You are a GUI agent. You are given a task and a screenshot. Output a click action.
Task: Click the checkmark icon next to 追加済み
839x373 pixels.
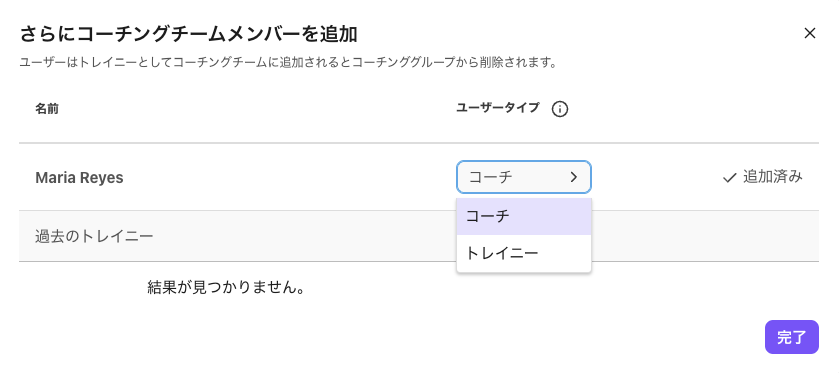pos(730,178)
